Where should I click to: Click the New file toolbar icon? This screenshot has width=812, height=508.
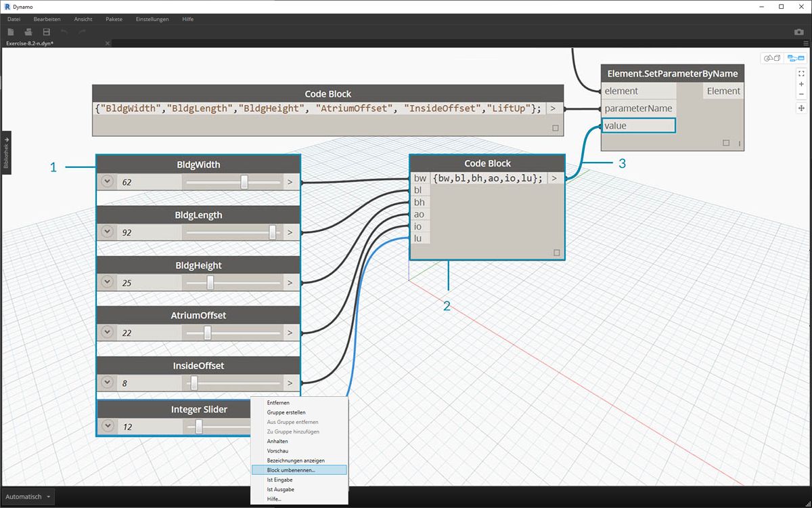pyautogui.click(x=11, y=32)
